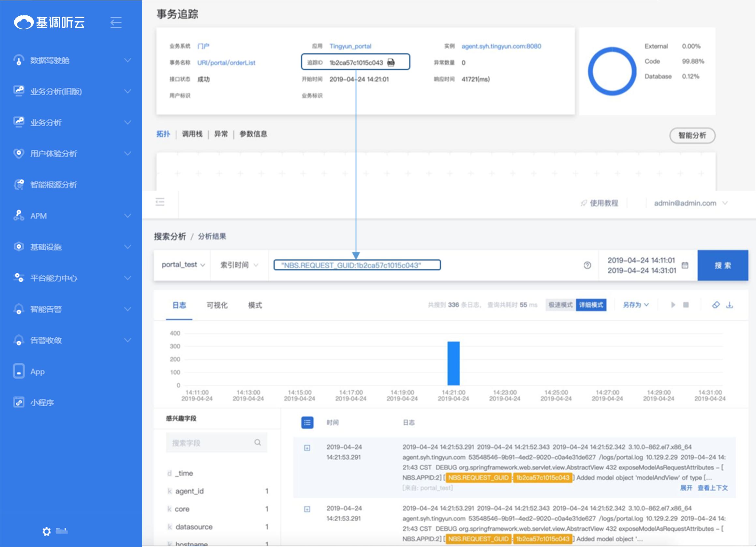Open the 另存为 save-as dropdown
The height and width of the screenshot is (547, 756).
coord(635,305)
